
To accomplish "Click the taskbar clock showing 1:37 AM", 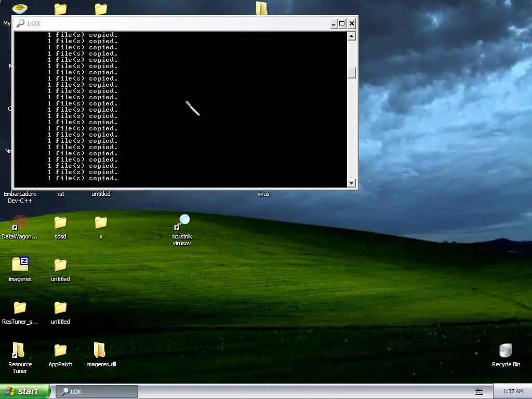I will (x=513, y=392).
